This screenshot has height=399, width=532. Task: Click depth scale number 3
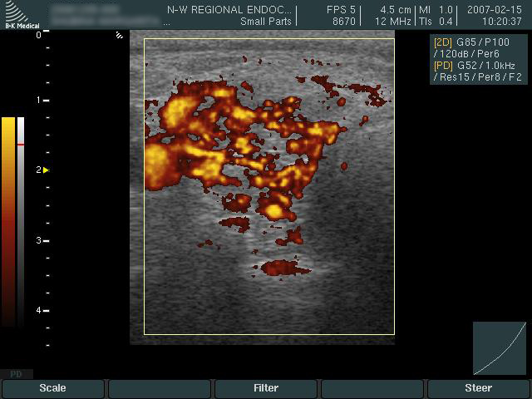point(39,240)
